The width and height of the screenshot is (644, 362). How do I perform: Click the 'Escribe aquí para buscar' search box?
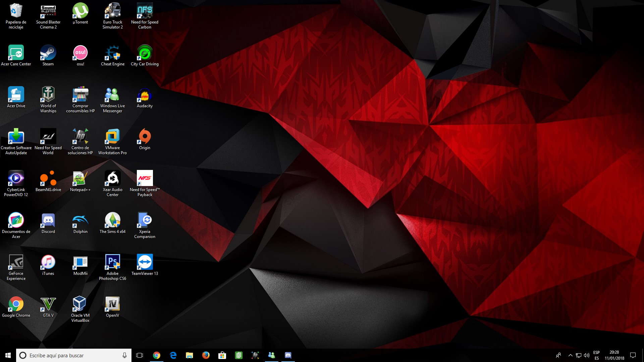click(74, 355)
